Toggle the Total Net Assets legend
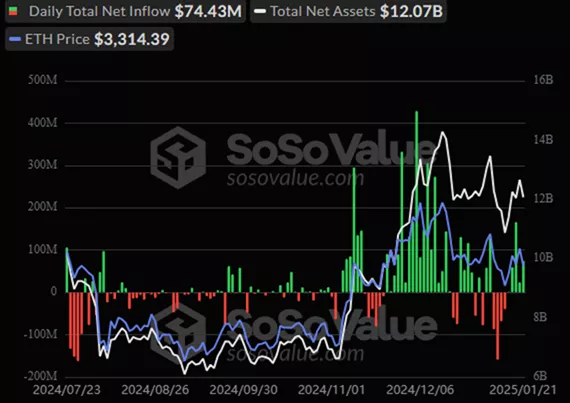 point(348,11)
